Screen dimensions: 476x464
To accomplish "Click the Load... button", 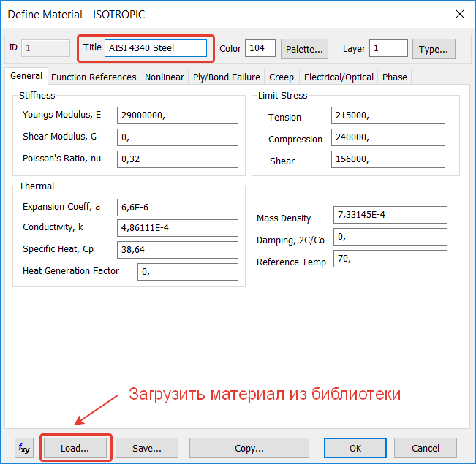I will click(x=75, y=448).
